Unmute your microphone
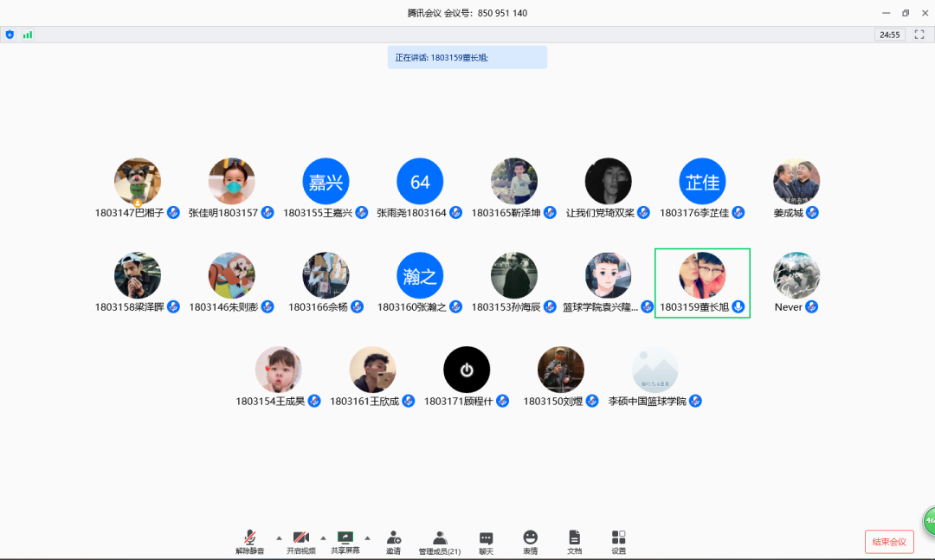Viewport: 935px width, 560px height. point(249,538)
